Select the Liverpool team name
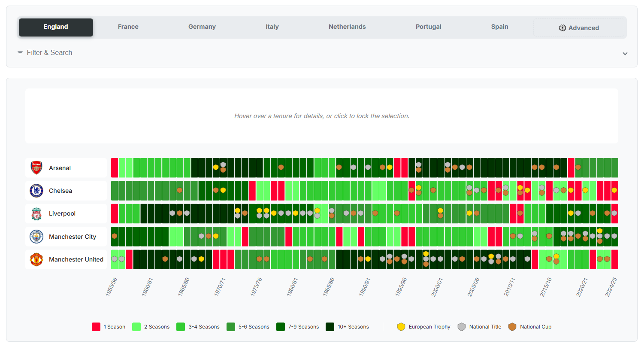This screenshot has height=347, width=644. point(62,213)
